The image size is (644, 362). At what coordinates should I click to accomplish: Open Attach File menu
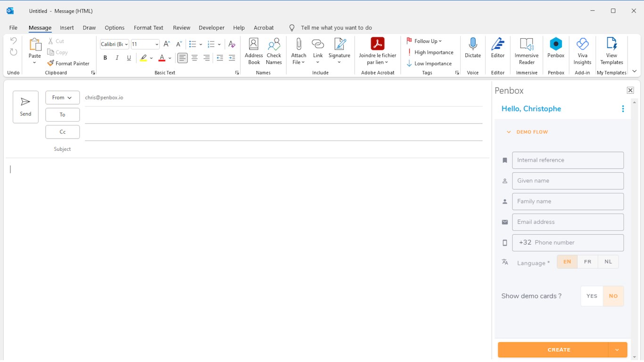tap(298, 51)
